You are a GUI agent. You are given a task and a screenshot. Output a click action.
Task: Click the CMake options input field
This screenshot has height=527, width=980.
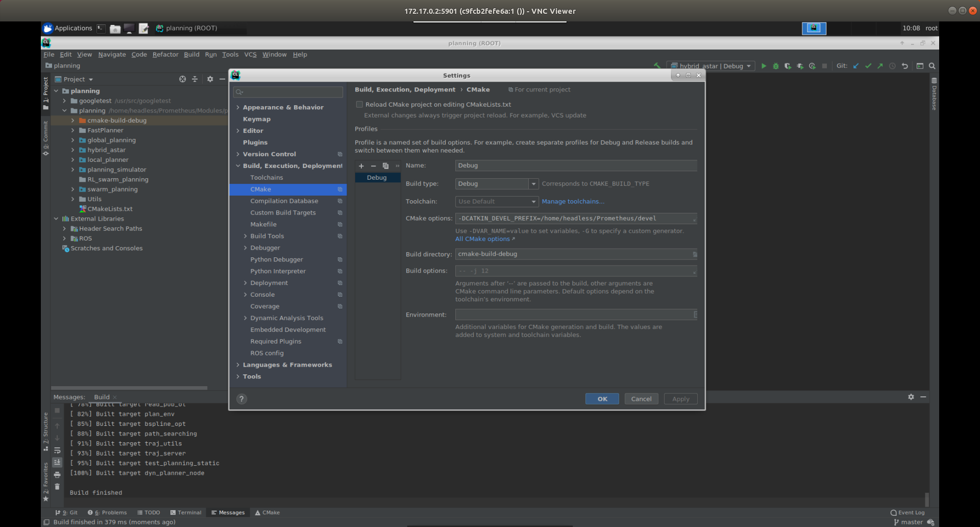click(576, 219)
